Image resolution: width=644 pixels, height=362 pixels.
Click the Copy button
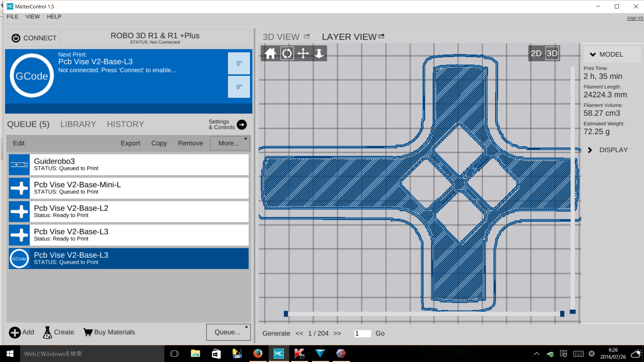click(x=159, y=143)
